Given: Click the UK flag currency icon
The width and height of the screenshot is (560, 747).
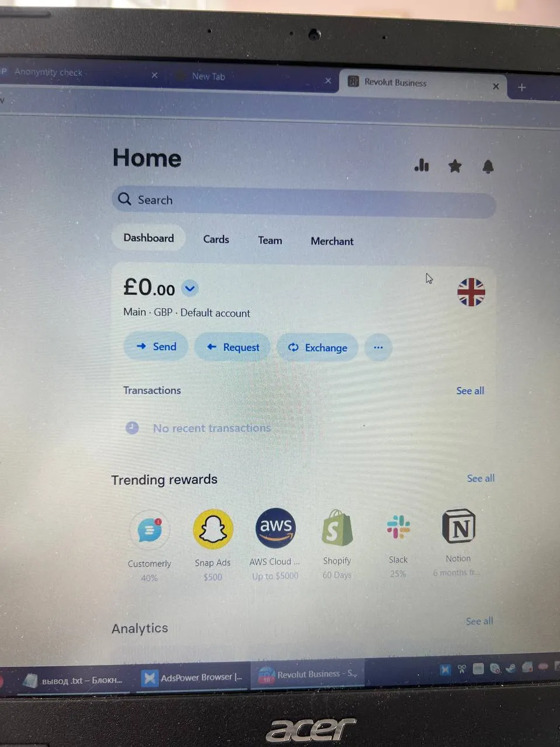Looking at the screenshot, I should [x=471, y=292].
